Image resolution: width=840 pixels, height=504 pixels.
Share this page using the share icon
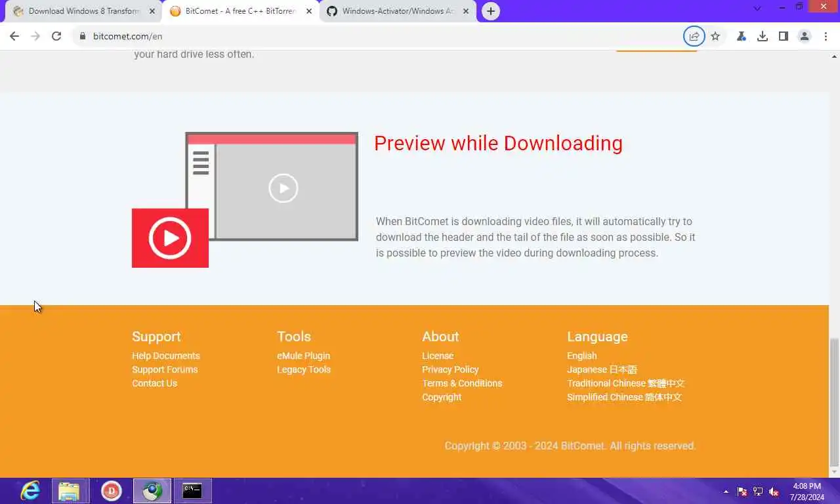(694, 36)
